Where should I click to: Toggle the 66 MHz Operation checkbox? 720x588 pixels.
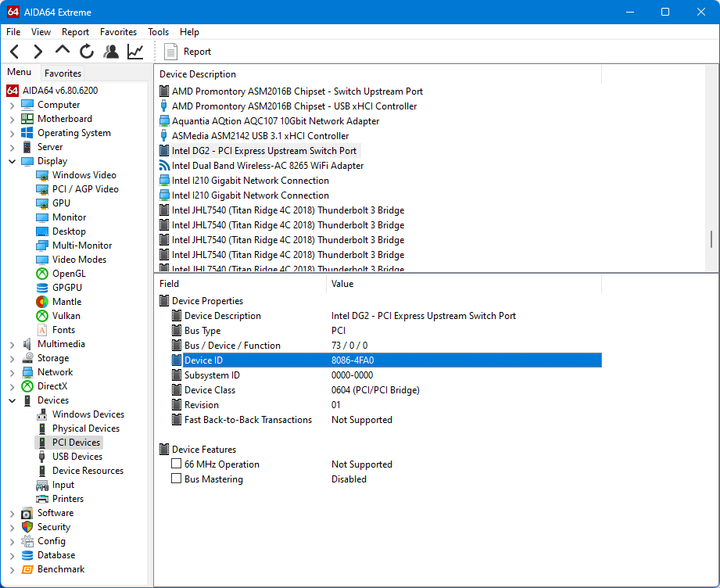click(x=177, y=464)
